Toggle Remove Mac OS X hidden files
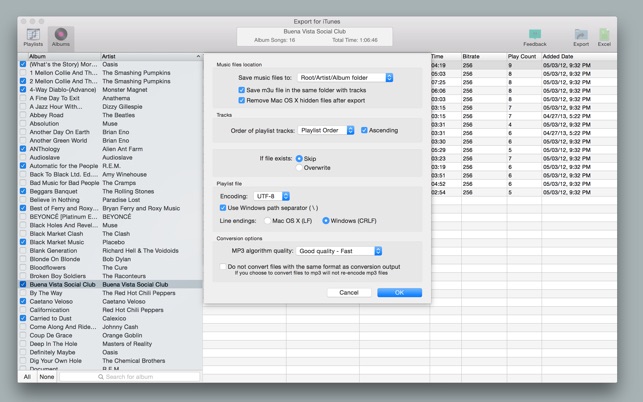 click(x=241, y=100)
